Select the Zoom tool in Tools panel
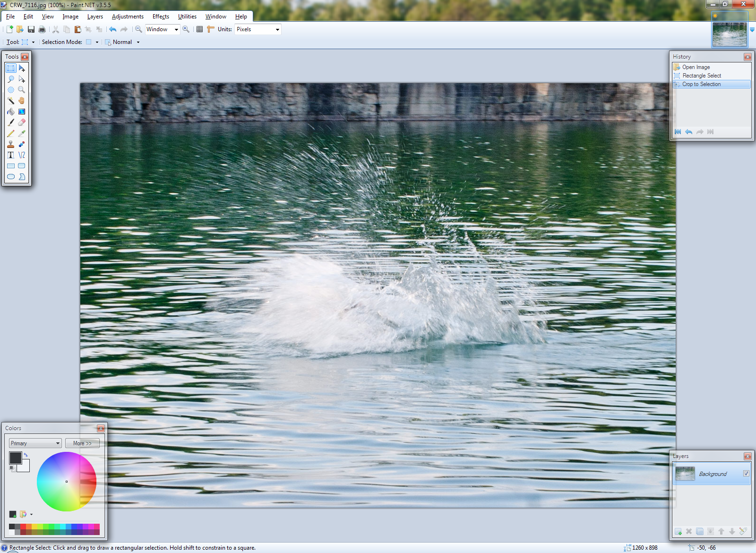756x553 pixels. [22, 90]
